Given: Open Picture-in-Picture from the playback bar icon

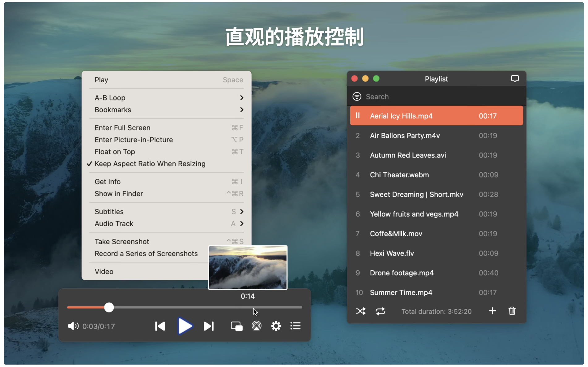Looking at the screenshot, I should tap(236, 326).
